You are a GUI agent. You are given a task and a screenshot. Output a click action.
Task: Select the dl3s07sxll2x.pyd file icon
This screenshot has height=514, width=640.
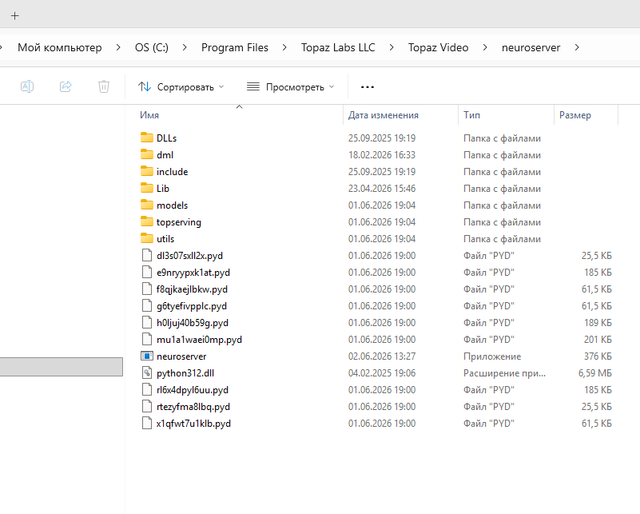coord(147,255)
